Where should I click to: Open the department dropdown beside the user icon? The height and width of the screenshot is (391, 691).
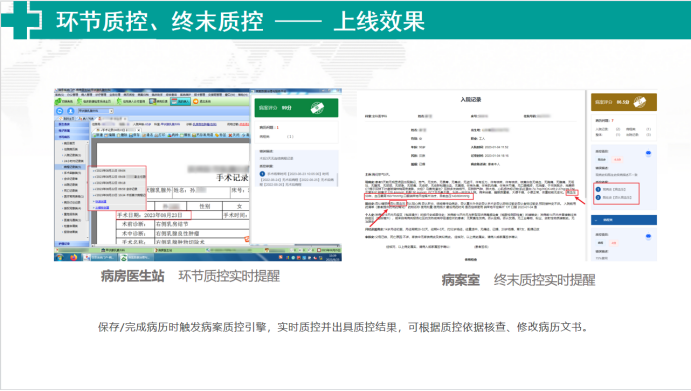[96, 111]
